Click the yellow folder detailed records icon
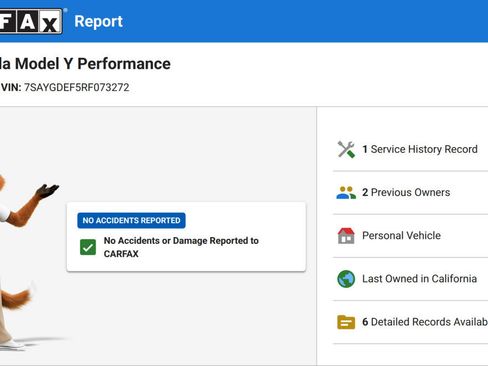The width and height of the screenshot is (488, 366). pos(346,322)
